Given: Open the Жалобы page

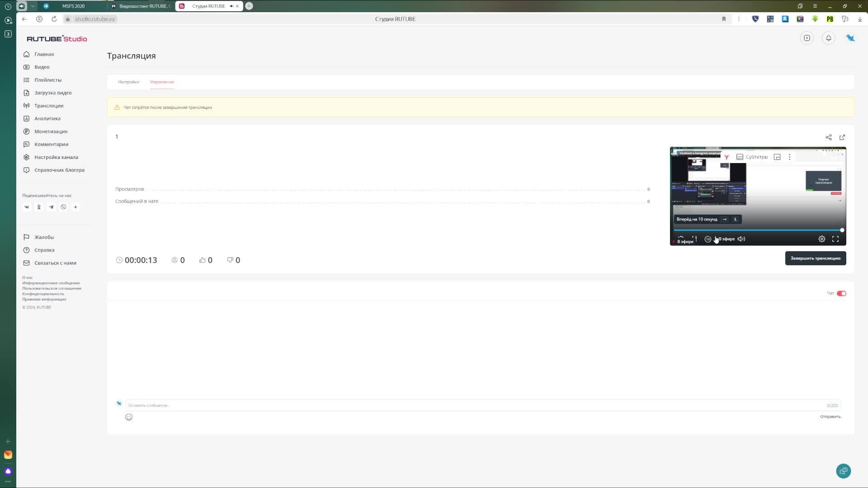Looking at the screenshot, I should coord(44,237).
